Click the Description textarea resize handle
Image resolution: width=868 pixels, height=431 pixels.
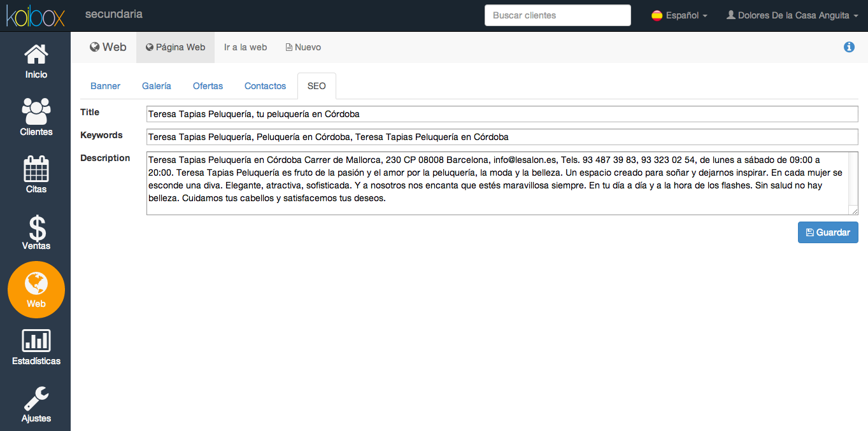[854, 211]
